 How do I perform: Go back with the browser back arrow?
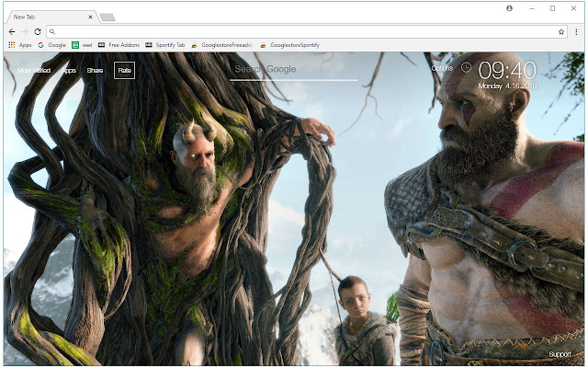[x=12, y=32]
